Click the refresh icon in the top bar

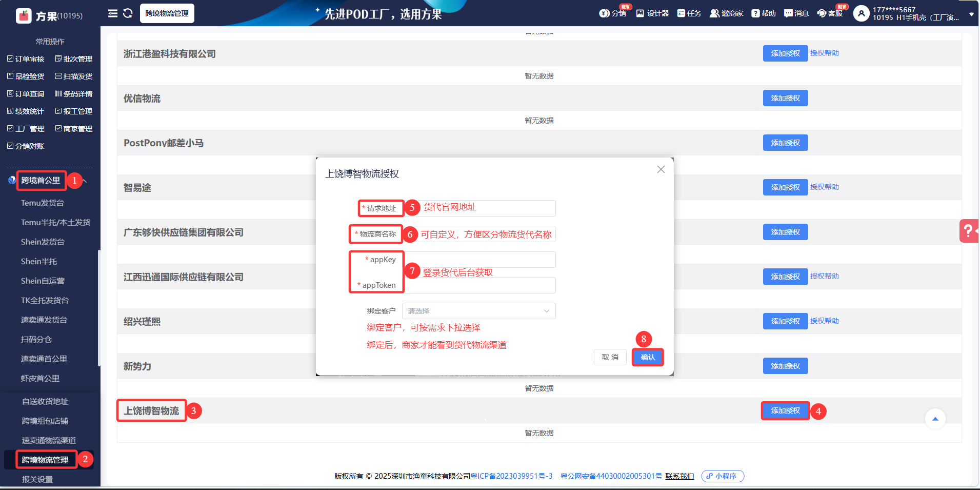pyautogui.click(x=128, y=13)
